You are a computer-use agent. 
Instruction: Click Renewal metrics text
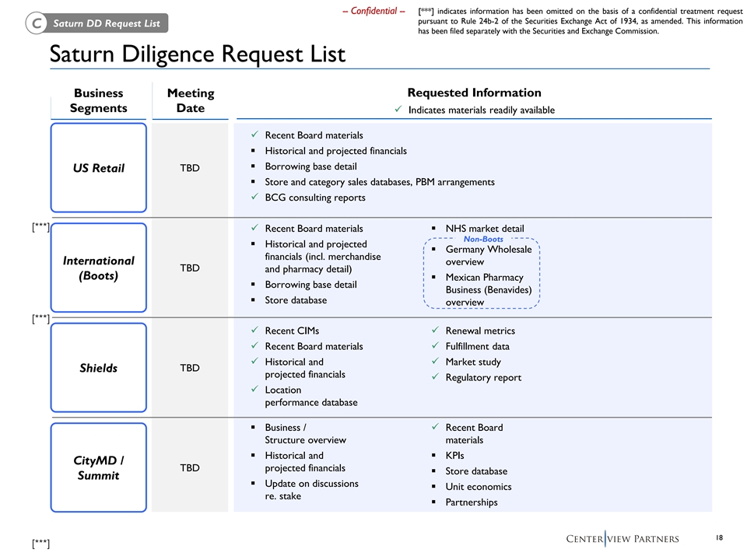480,331
